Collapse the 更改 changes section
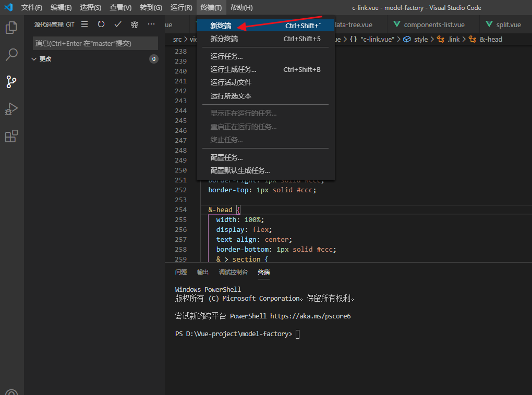 [x=34, y=59]
